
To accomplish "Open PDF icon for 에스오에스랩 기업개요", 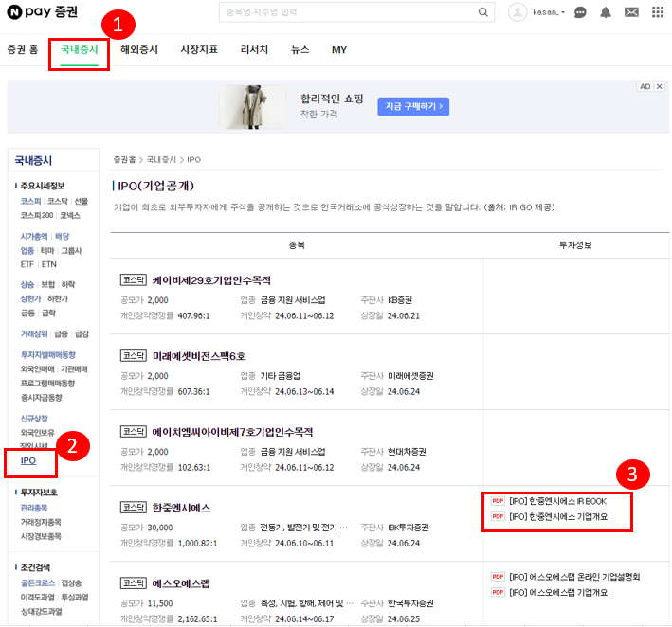I will (498, 592).
